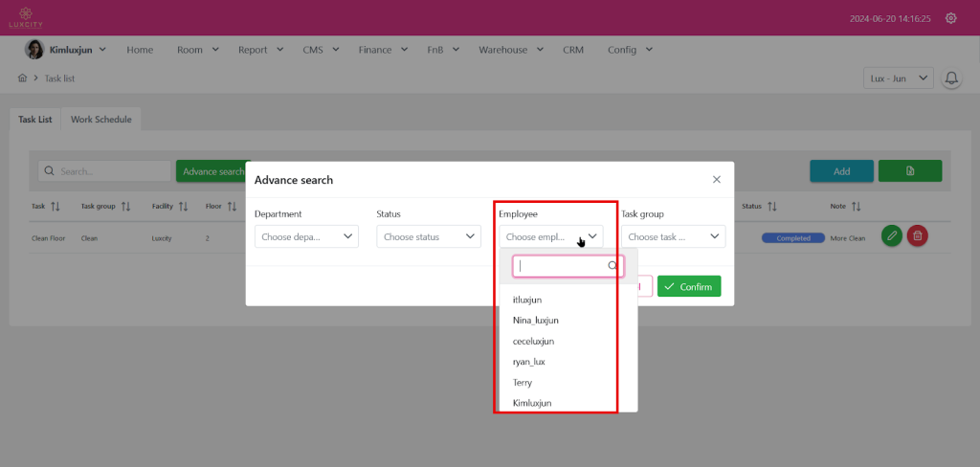Image resolution: width=980 pixels, height=467 pixels.
Task: Open the Department dropdown
Action: [x=306, y=236]
